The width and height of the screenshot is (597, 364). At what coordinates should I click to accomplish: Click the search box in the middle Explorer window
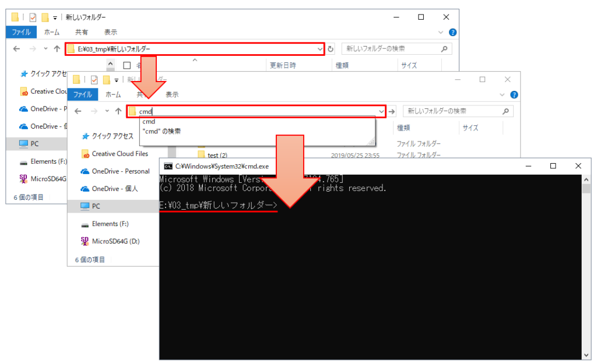(458, 111)
